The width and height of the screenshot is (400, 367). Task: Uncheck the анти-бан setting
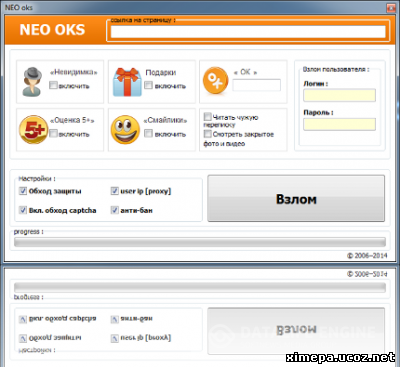coord(114,210)
